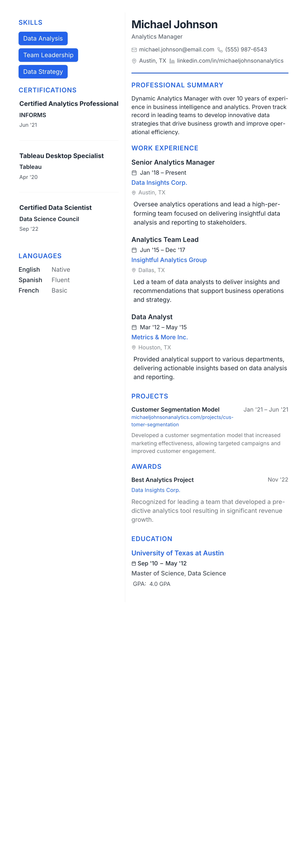
Task: Click the LinkedIn profile URL text
Action: (230, 61)
